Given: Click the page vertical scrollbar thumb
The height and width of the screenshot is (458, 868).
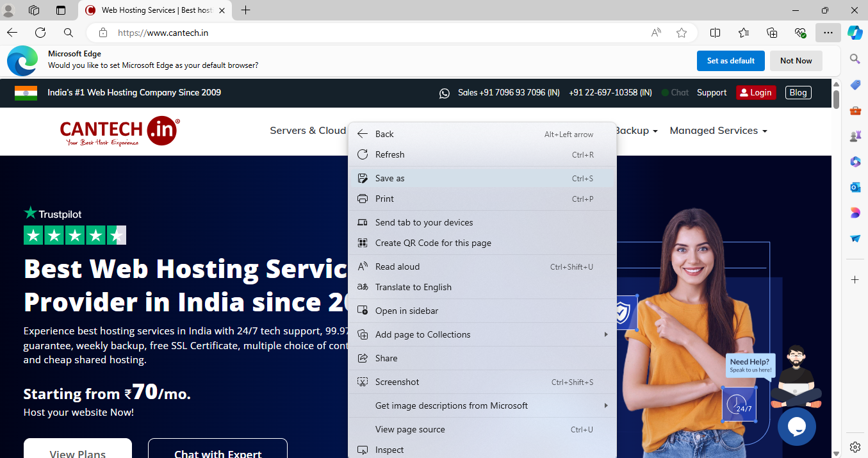Looking at the screenshot, I should coord(836,99).
